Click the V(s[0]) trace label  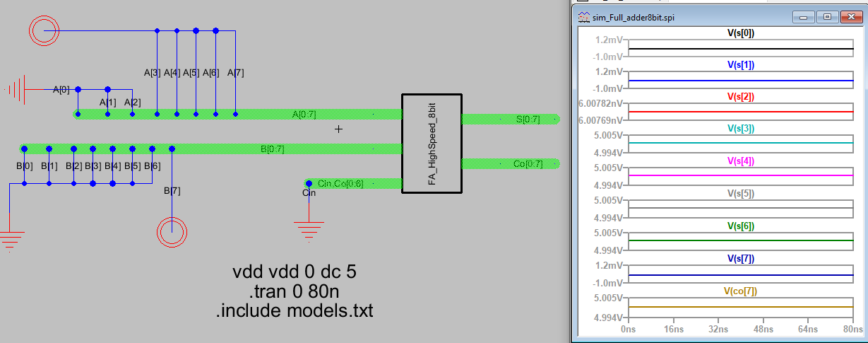741,33
